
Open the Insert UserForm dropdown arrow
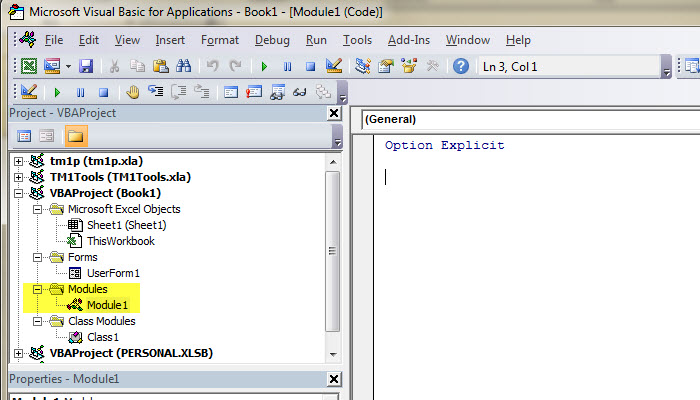coord(68,67)
